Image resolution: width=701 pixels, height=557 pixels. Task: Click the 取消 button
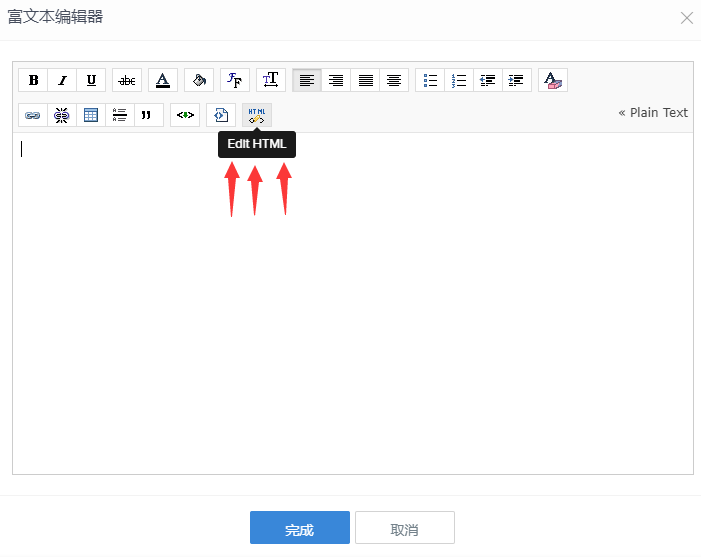[x=405, y=527]
